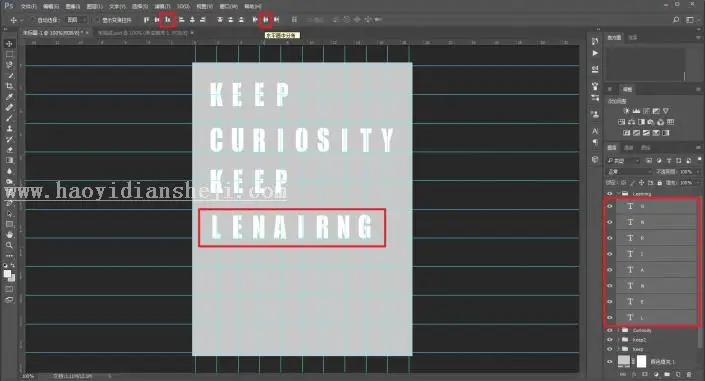
Task: Expand the Keep2 layer group
Action: pos(619,340)
